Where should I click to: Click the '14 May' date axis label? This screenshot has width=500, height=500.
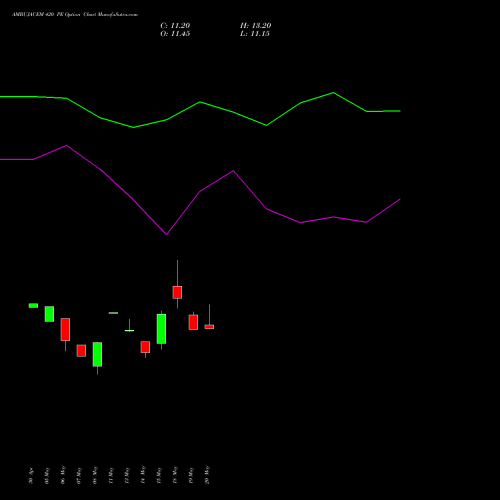143,475
